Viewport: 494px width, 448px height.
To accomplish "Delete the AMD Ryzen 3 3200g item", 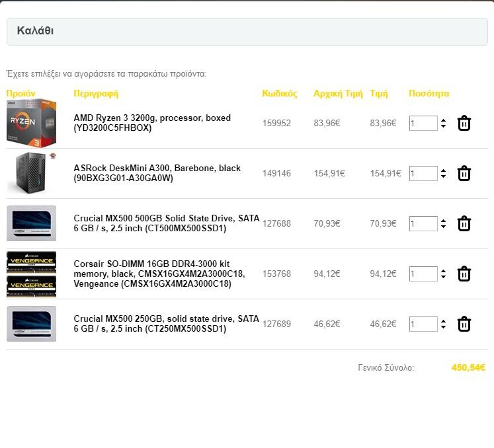I will tap(464, 123).
